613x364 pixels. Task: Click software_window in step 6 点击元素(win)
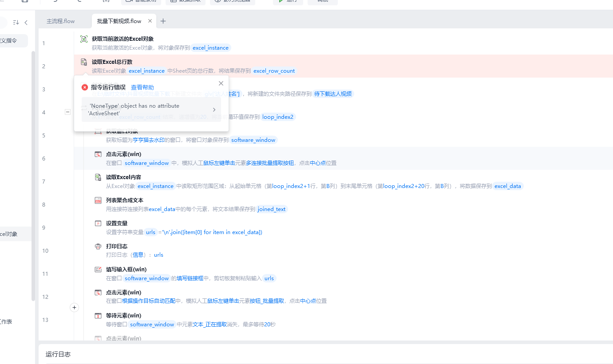pos(147,163)
